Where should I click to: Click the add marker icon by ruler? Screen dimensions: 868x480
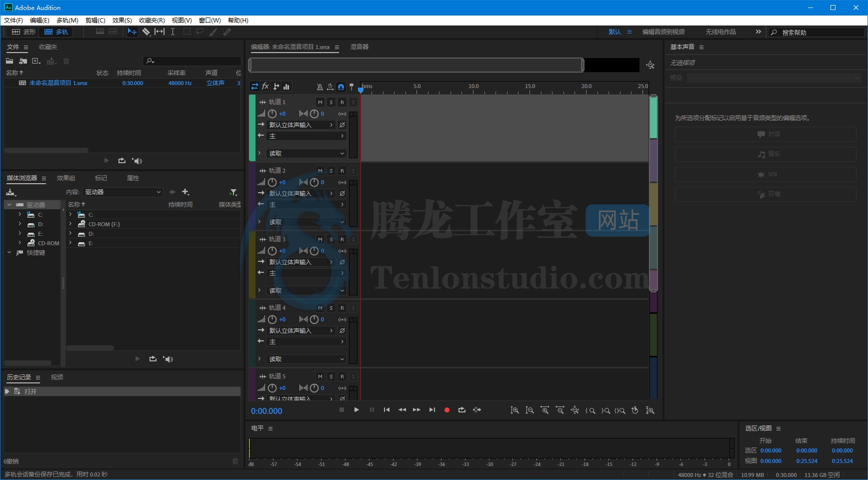[351, 87]
